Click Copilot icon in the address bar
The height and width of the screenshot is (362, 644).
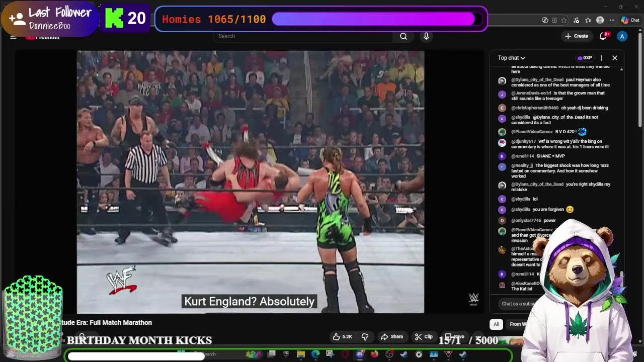point(545,20)
